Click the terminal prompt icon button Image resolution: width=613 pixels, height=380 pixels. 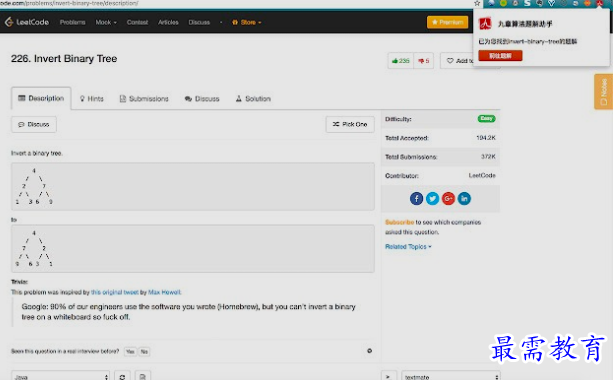pos(389,376)
